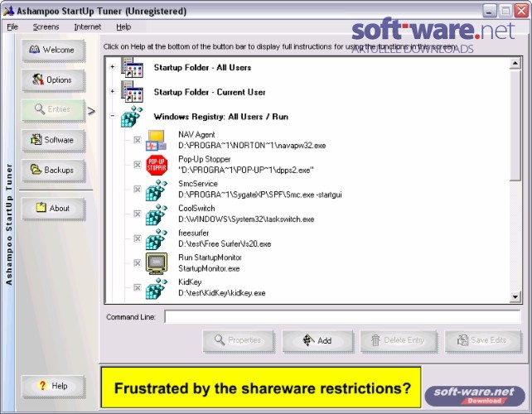
Task: Minimize the StartUp Tuner window
Action: pyautogui.click(x=489, y=11)
